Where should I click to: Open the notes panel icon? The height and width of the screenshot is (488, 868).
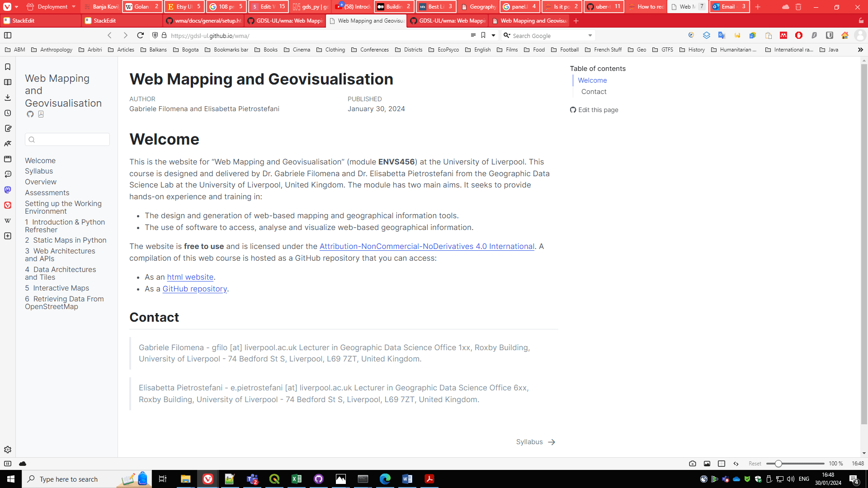point(8,128)
